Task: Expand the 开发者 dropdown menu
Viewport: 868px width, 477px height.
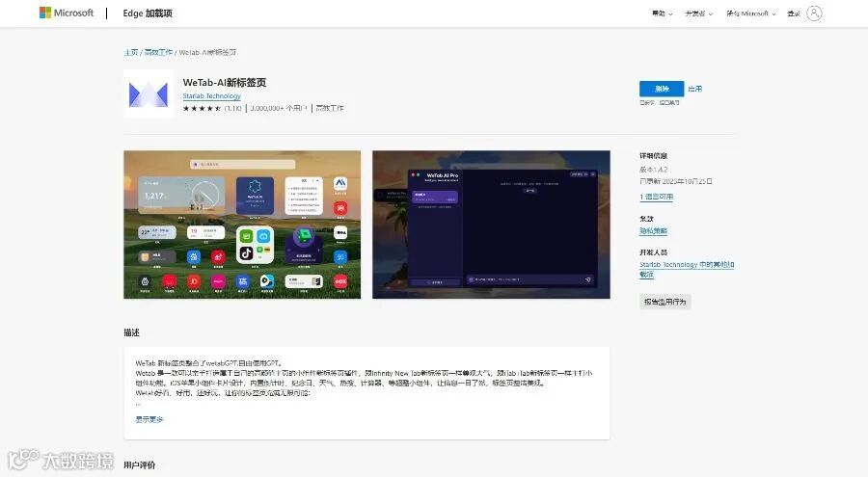Action: [699, 13]
